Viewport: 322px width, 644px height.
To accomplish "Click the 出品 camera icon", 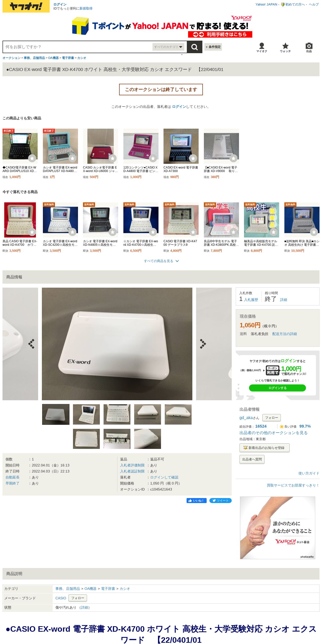I will point(309,47).
